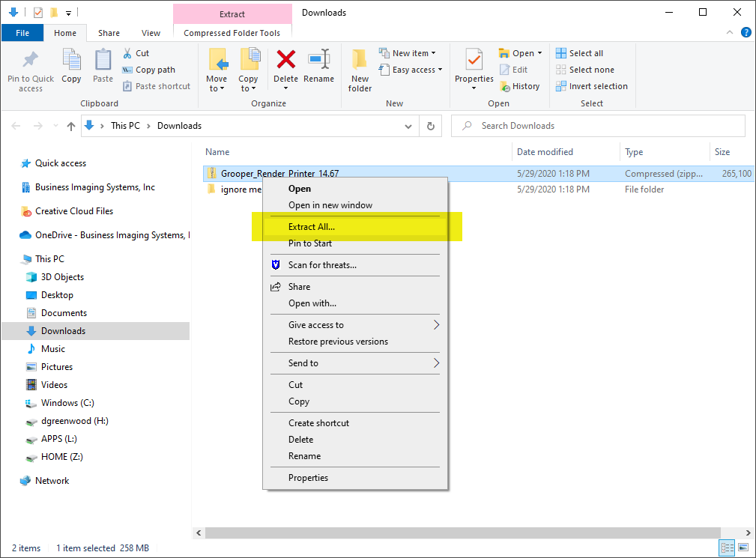This screenshot has width=756, height=558.
Task: Click the Paste clipboard icon
Action: [103, 60]
